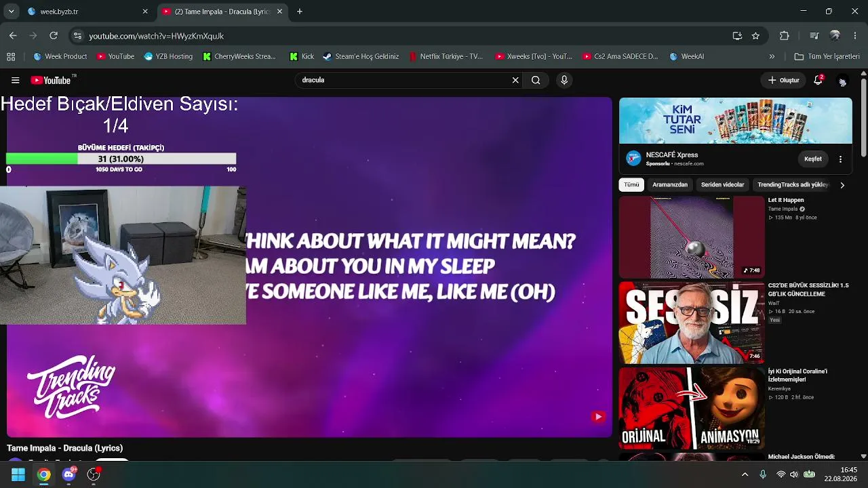Show more filter chips with right arrow
Screen dimensions: 868x488
coord(842,185)
